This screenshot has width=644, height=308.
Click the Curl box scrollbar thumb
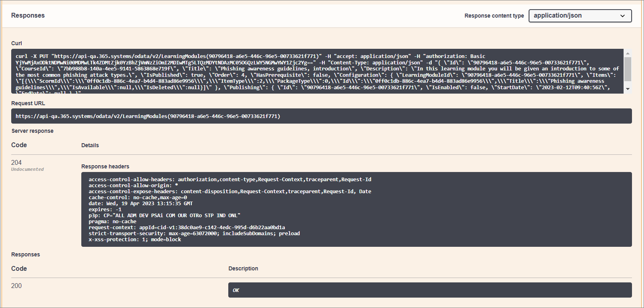point(628,69)
